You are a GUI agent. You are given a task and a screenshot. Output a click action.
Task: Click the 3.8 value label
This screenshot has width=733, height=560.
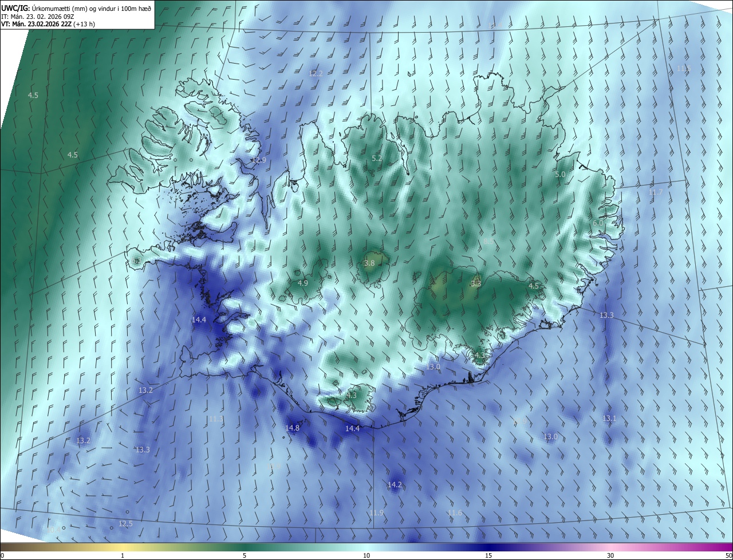click(x=369, y=263)
